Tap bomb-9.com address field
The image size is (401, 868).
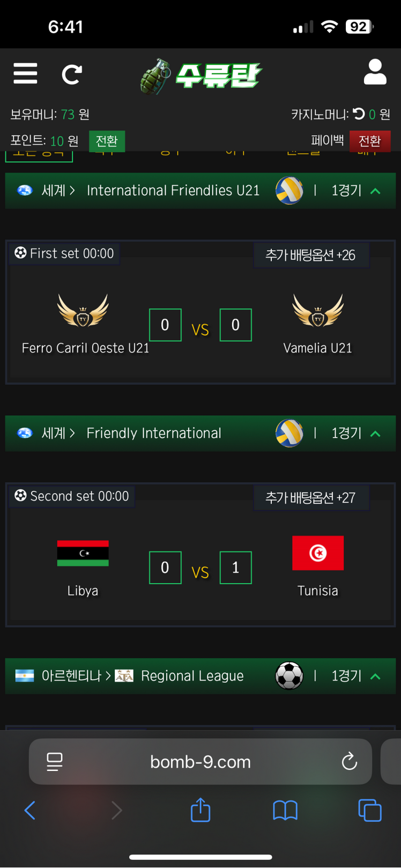click(x=200, y=762)
